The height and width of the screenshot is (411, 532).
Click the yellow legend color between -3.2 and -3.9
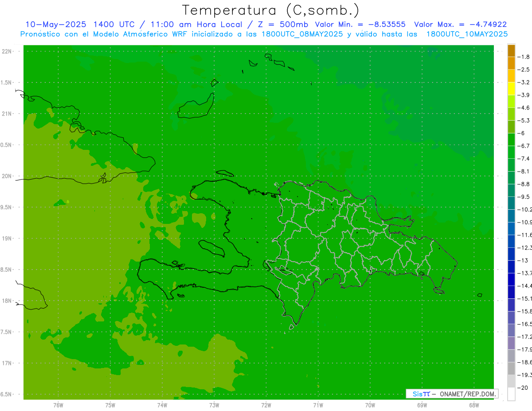pos(511,89)
